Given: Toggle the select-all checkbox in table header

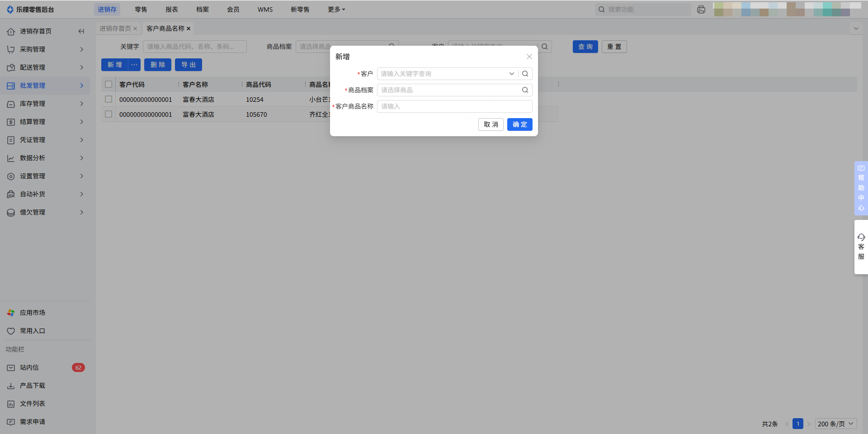Looking at the screenshot, I should pyautogui.click(x=108, y=84).
